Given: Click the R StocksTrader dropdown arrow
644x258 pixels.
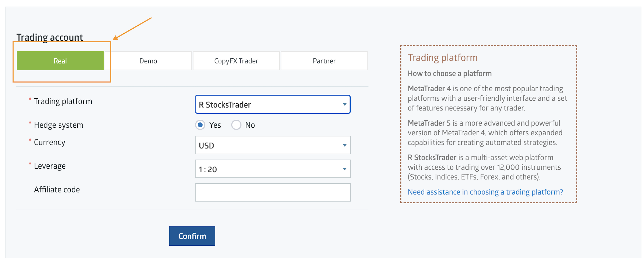Looking at the screenshot, I should 344,104.
